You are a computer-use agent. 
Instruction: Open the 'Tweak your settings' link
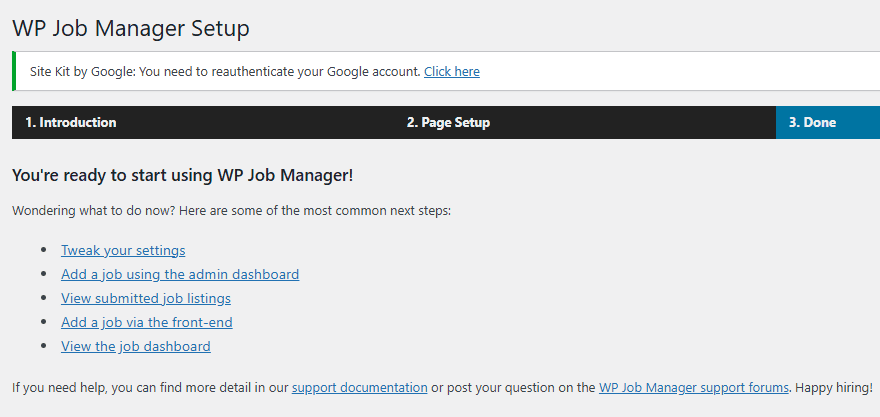click(x=123, y=250)
